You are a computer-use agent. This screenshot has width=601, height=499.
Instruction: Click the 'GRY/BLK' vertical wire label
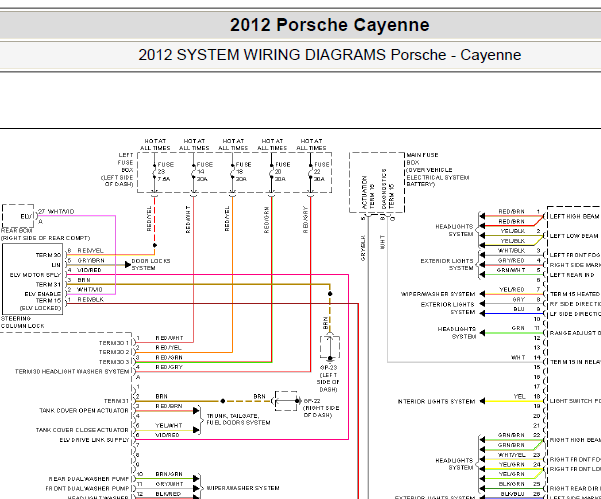[x=363, y=248]
